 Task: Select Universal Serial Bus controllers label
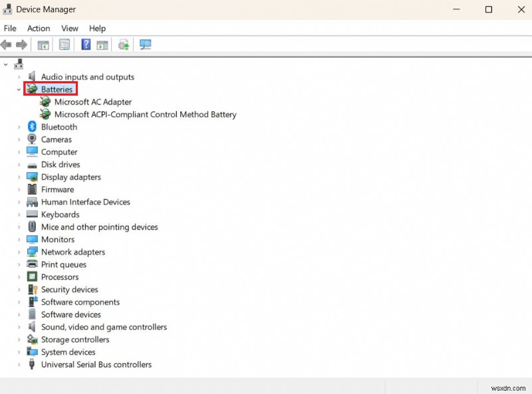pos(96,365)
